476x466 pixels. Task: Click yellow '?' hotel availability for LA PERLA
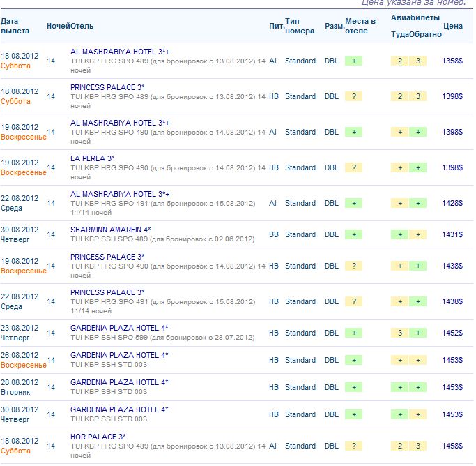(353, 167)
